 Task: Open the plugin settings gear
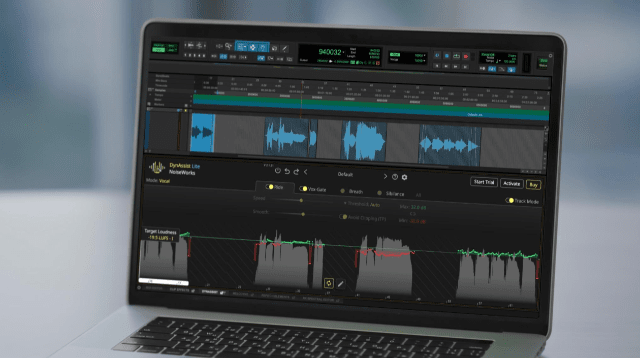pos(404,177)
